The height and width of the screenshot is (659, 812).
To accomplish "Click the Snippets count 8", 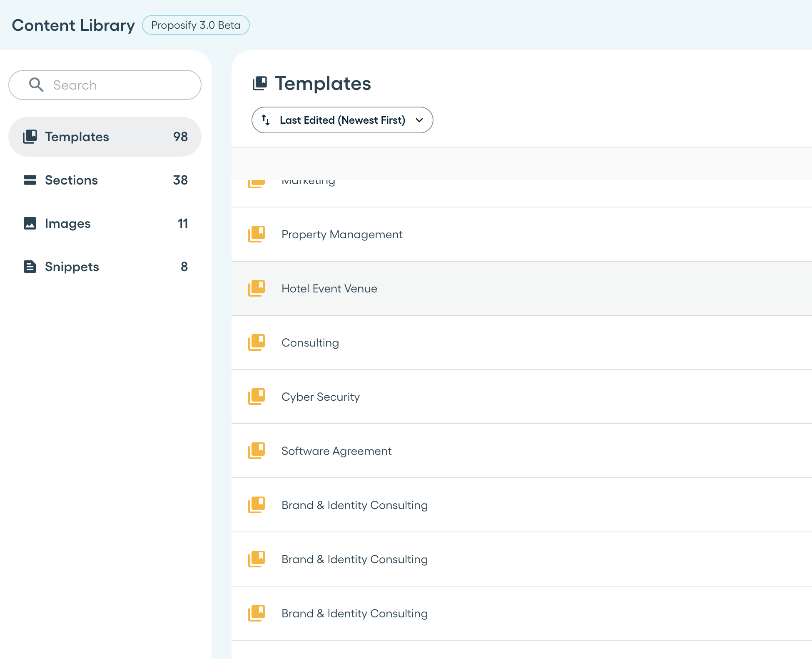I will [184, 267].
